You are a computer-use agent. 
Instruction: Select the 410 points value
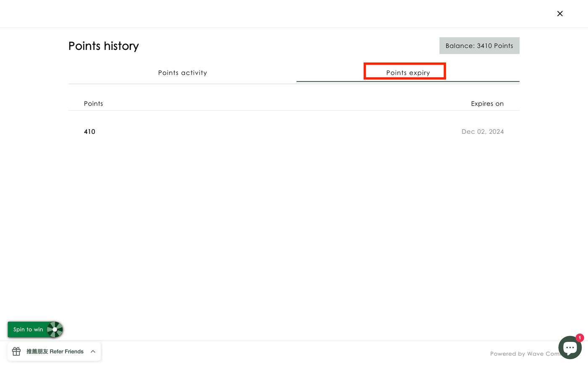(89, 132)
